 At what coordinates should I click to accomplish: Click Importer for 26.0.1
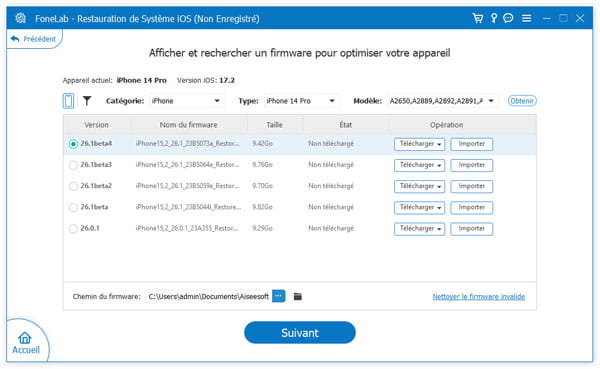(471, 229)
